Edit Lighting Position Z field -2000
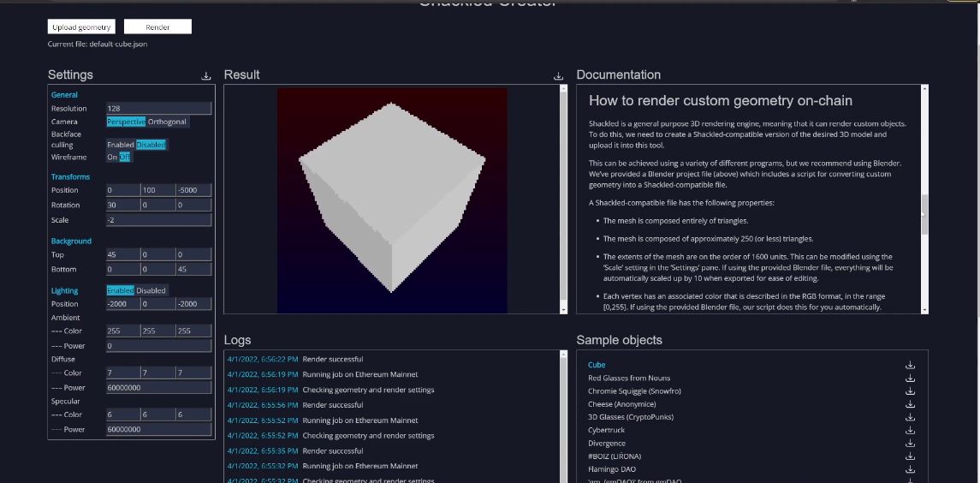The image size is (980, 483). point(193,304)
